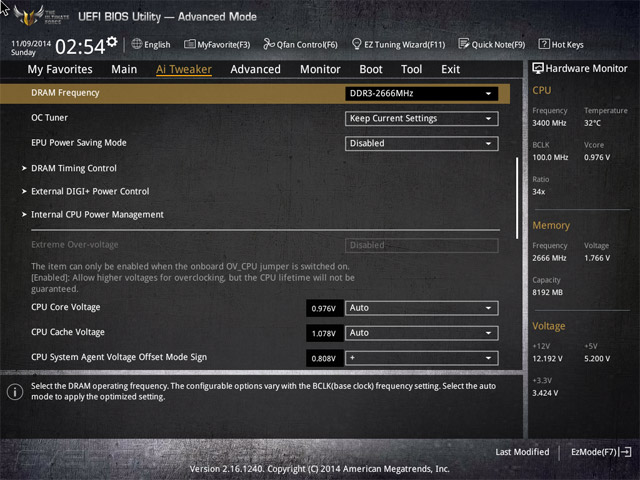Click the 0.976V core voltage readout box
The width and height of the screenshot is (640, 480).
point(324,308)
